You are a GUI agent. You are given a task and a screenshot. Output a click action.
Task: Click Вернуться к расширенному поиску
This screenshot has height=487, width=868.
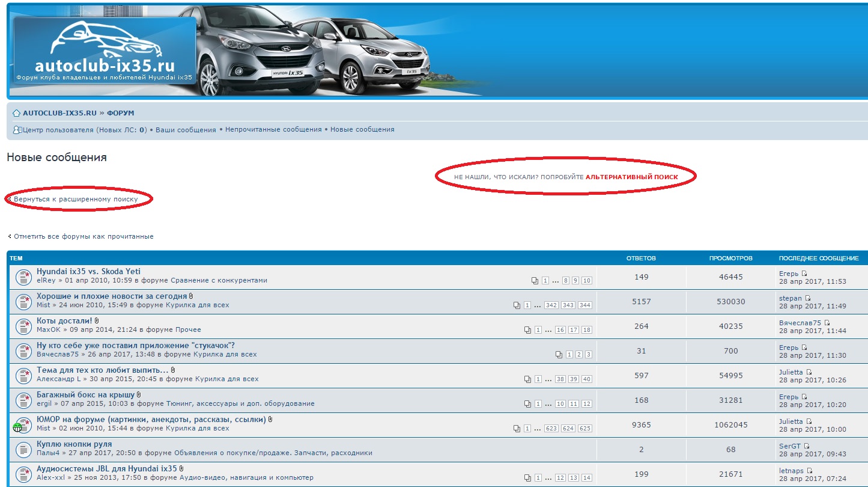click(76, 199)
